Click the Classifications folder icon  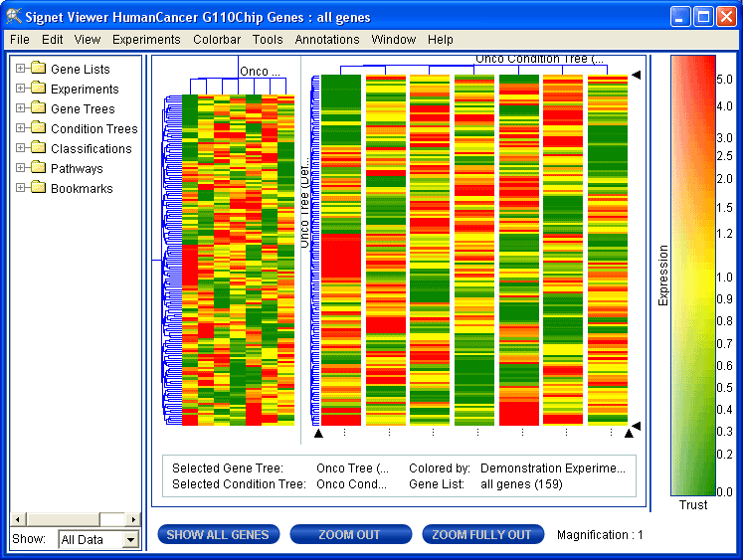pos(39,148)
